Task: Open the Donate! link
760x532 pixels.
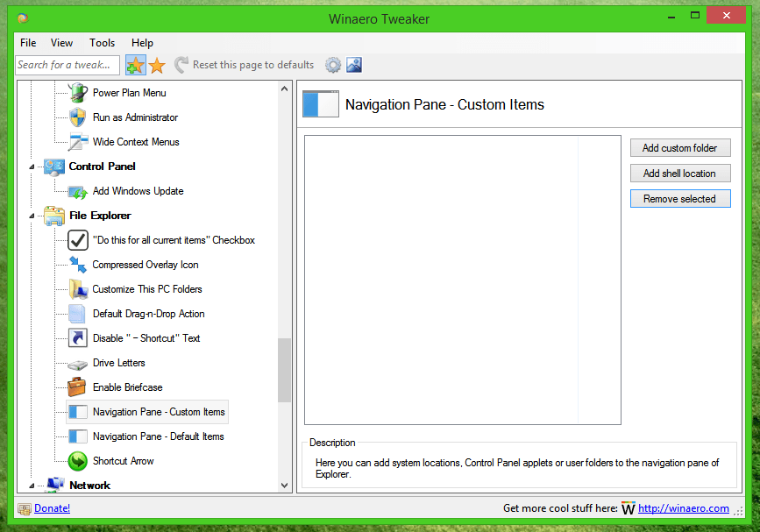Action: pyautogui.click(x=51, y=507)
